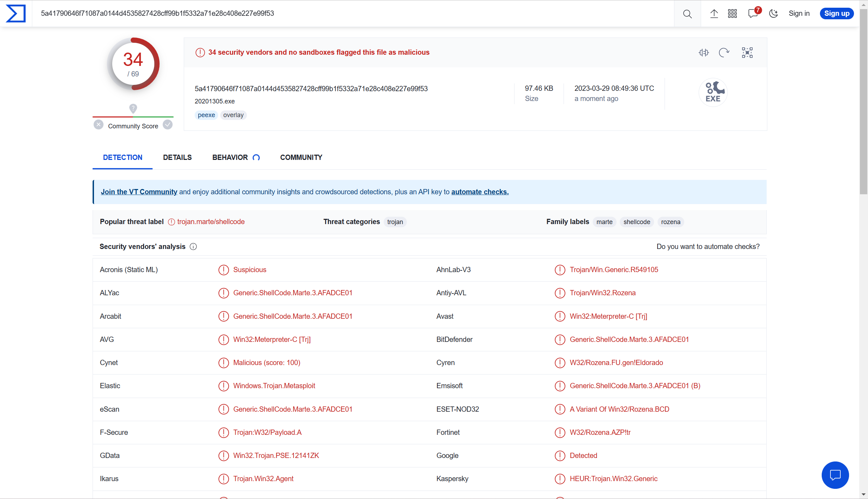Vote harmless with community score checkmark

pyautogui.click(x=168, y=125)
